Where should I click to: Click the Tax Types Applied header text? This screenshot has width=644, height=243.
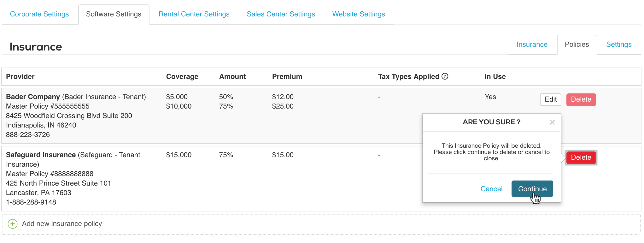[408, 76]
